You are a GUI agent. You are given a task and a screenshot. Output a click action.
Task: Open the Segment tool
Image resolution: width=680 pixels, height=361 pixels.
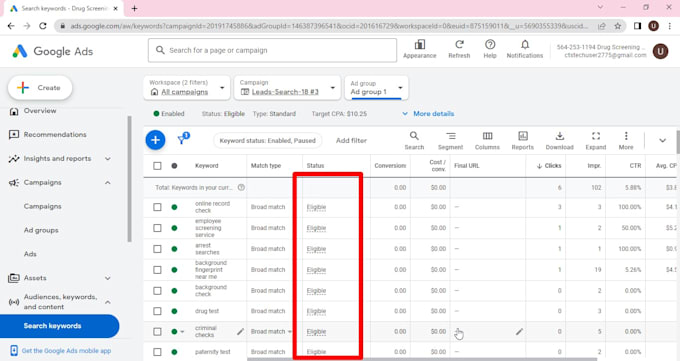click(451, 136)
